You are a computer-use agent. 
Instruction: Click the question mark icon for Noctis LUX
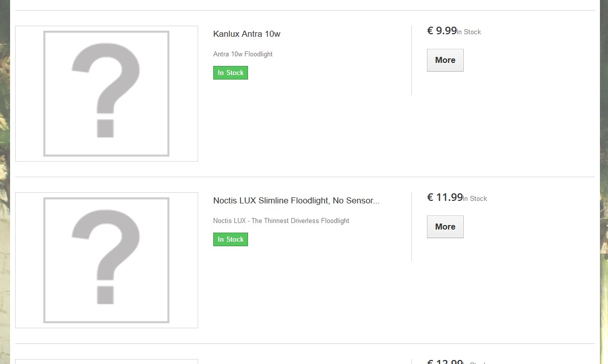coord(106,257)
